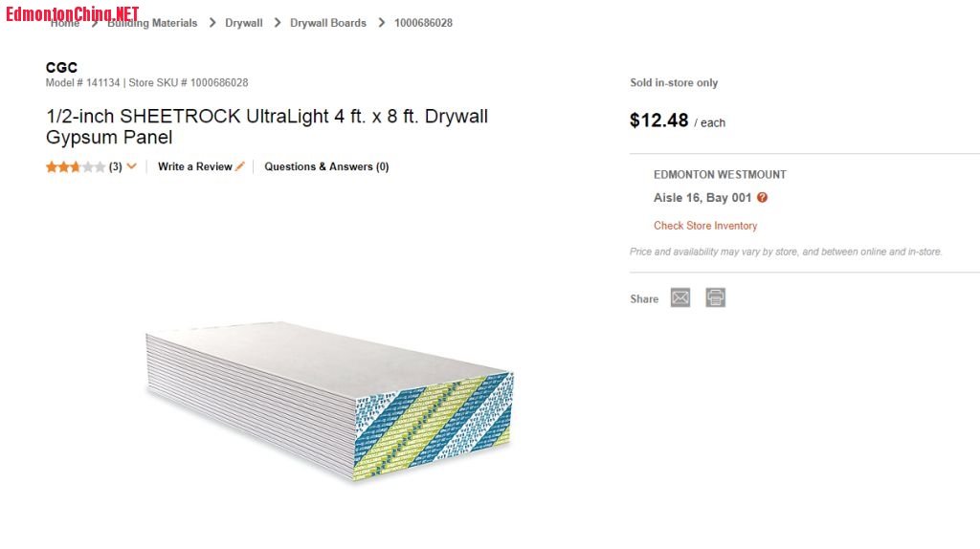Select the Drywall Boards breadcrumb
980x549 pixels.
tap(328, 23)
